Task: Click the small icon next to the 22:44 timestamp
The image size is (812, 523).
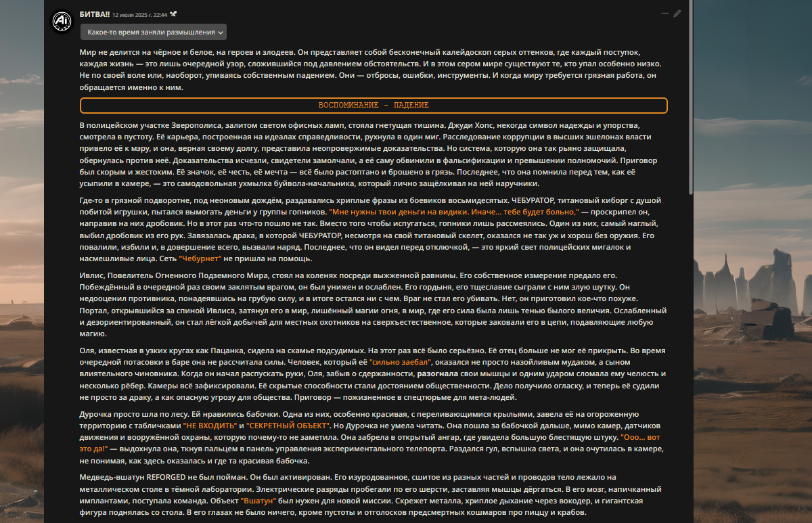Action: 174,14
